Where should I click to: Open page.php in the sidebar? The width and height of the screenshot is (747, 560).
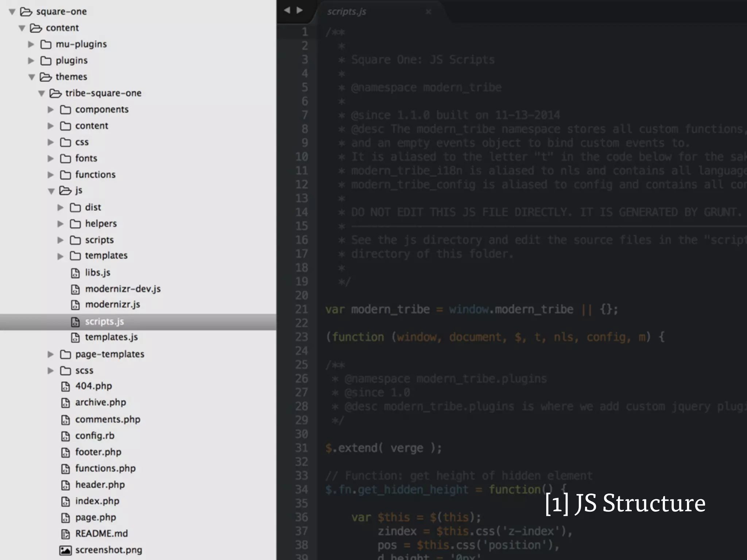[x=96, y=518]
